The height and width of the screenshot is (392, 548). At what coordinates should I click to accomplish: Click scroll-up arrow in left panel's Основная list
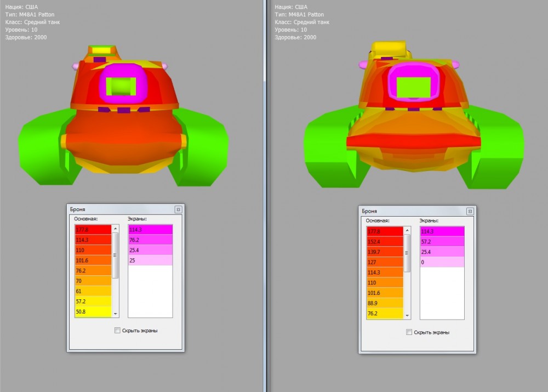point(115,228)
